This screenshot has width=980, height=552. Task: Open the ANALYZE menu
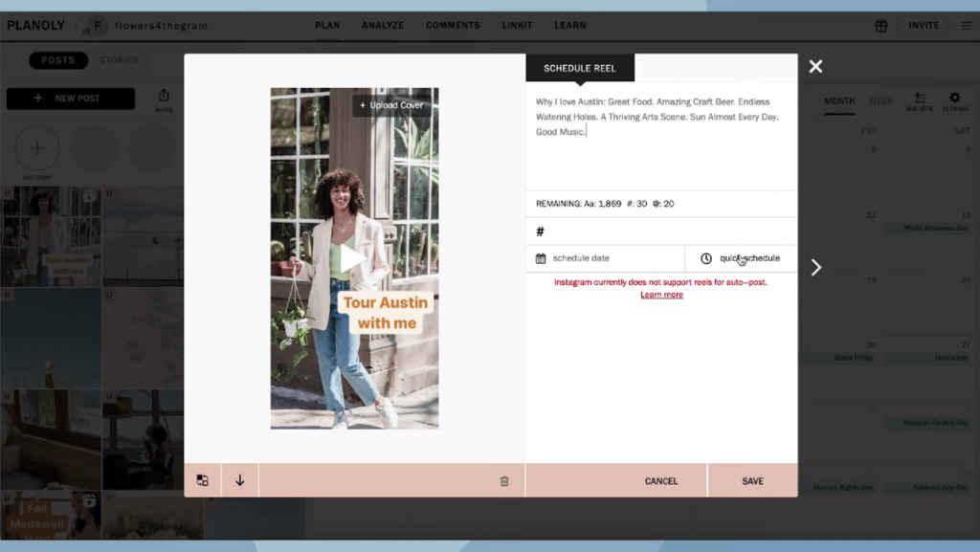pyautogui.click(x=383, y=26)
